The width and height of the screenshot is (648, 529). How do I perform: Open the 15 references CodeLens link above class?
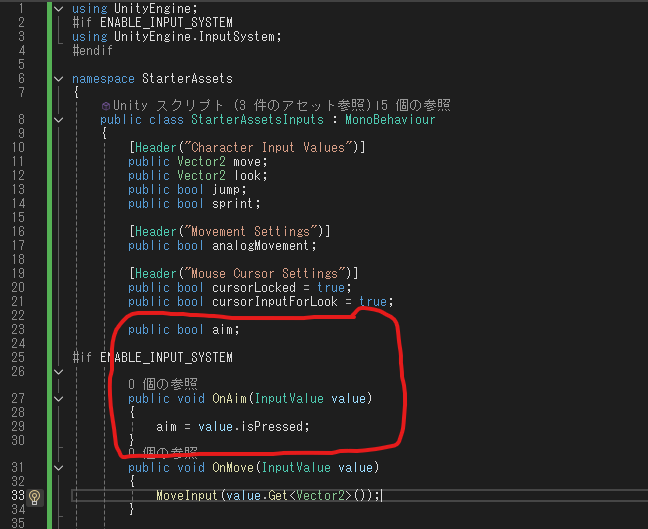[415, 105]
